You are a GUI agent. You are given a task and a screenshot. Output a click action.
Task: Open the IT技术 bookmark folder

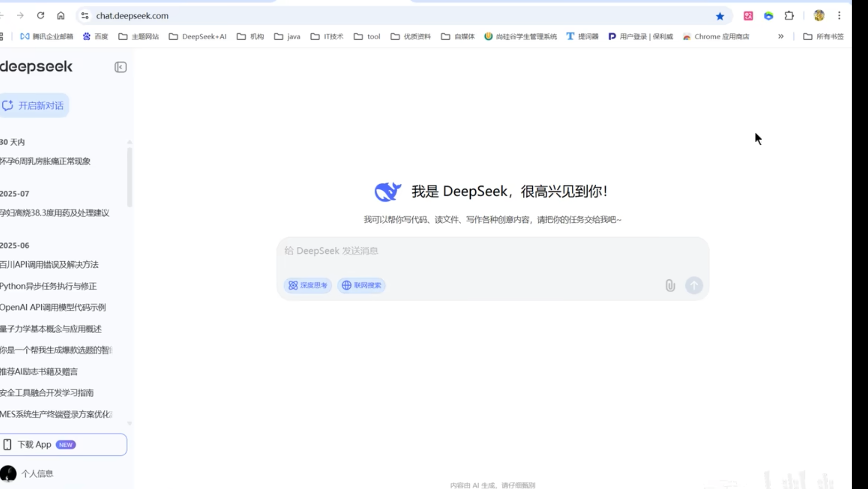[327, 37]
